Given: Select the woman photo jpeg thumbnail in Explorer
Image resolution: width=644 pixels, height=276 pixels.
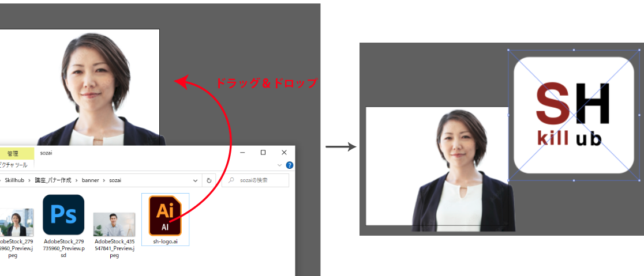Looking at the screenshot, I should point(16,222).
